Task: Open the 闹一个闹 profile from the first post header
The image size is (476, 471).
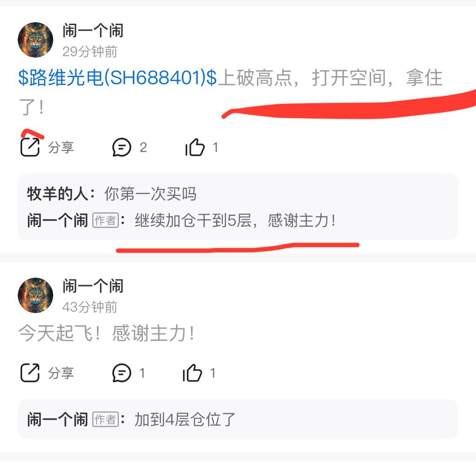Action: click(93, 31)
